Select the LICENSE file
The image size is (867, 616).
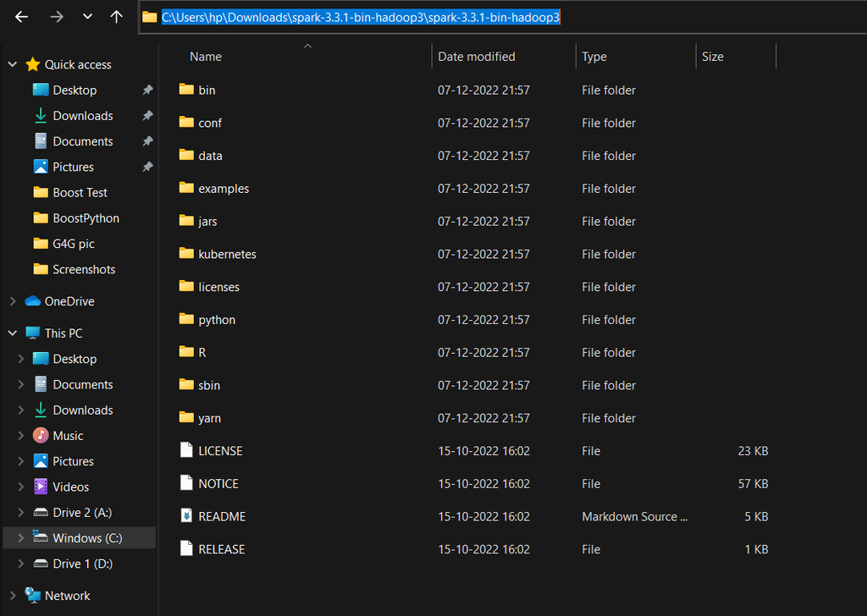(220, 451)
